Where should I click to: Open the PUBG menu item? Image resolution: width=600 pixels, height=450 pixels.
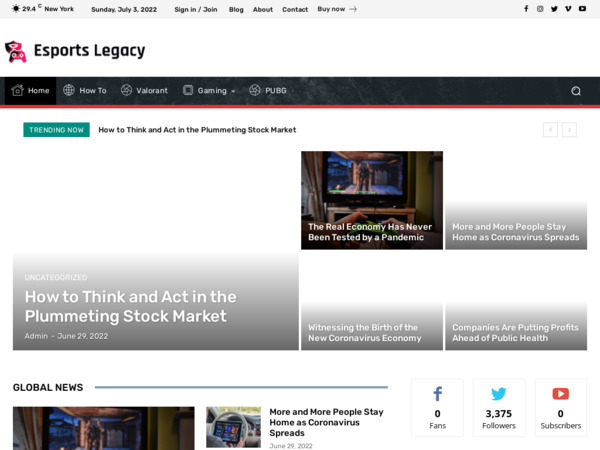pos(268,91)
